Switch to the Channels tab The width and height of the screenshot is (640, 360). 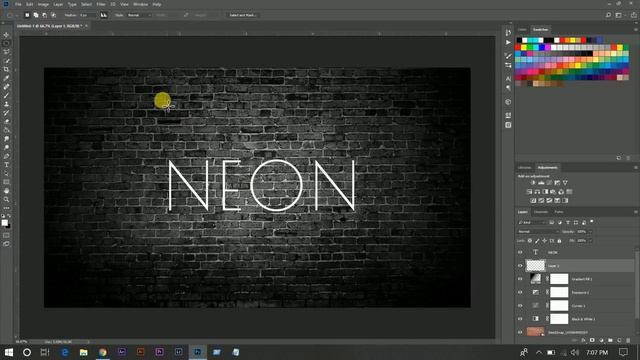coord(541,212)
